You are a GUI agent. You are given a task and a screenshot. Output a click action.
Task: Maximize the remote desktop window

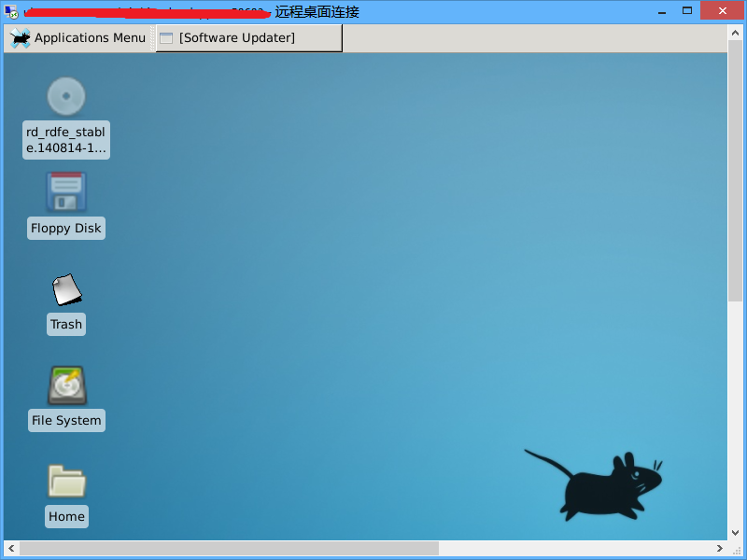click(687, 11)
